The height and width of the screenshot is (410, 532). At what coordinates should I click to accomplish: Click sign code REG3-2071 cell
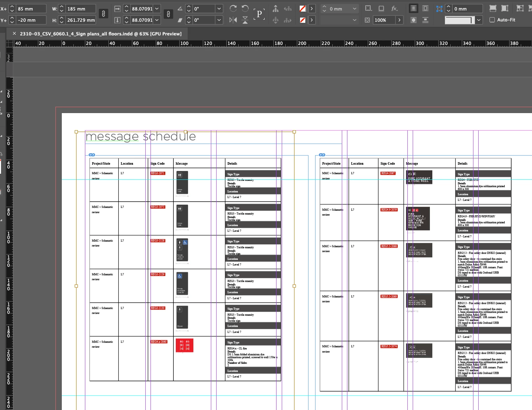pyautogui.click(x=158, y=173)
